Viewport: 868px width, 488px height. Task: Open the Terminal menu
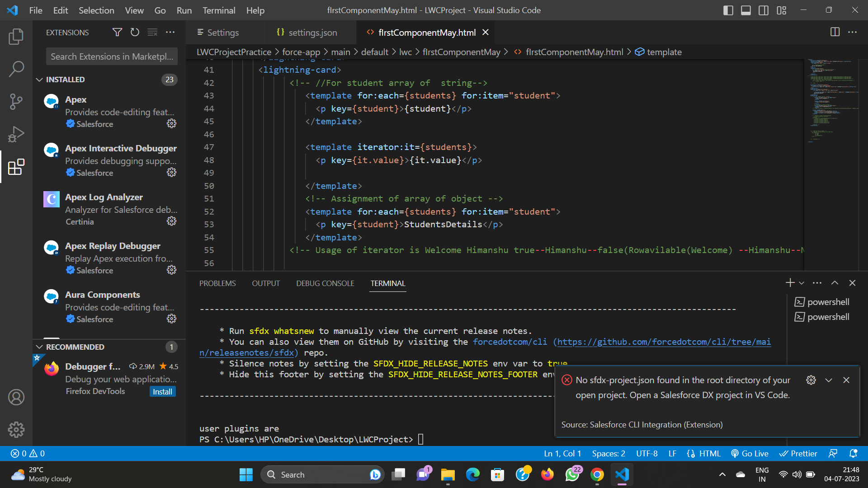(x=219, y=10)
